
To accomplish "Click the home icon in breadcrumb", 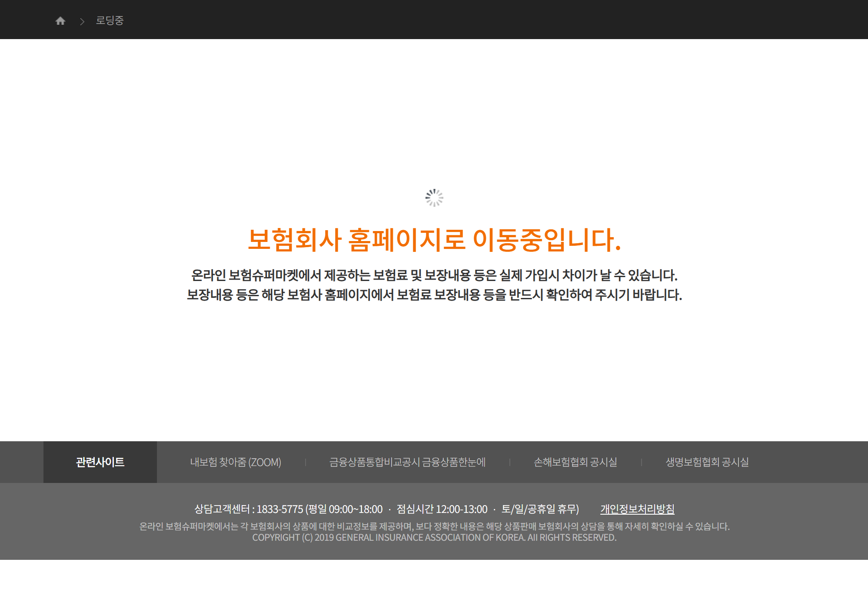I will [60, 21].
